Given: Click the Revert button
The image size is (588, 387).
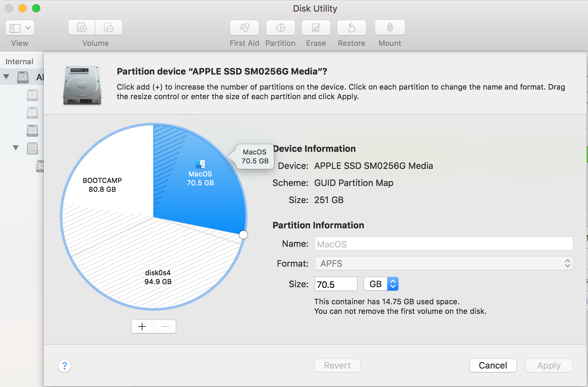Looking at the screenshot, I should click(x=337, y=365).
